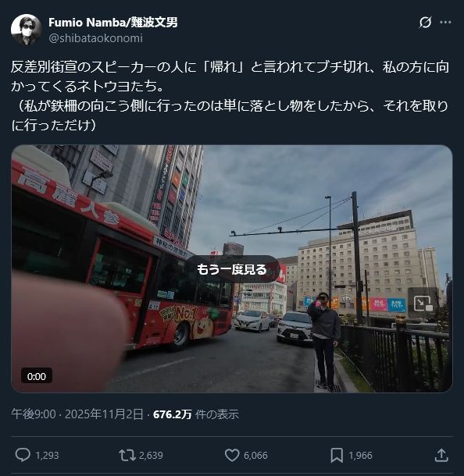
Task: Open Grok explain icon on tweet
Action: click(425, 22)
